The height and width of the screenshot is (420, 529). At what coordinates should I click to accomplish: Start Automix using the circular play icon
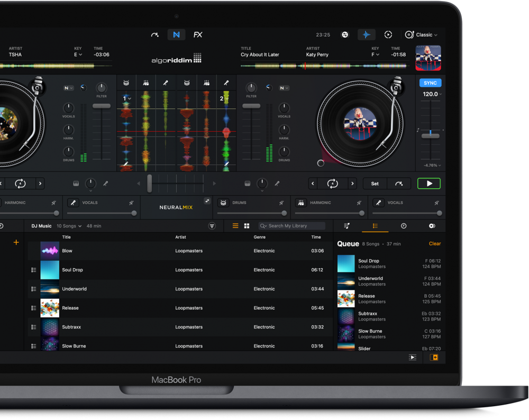point(388,34)
